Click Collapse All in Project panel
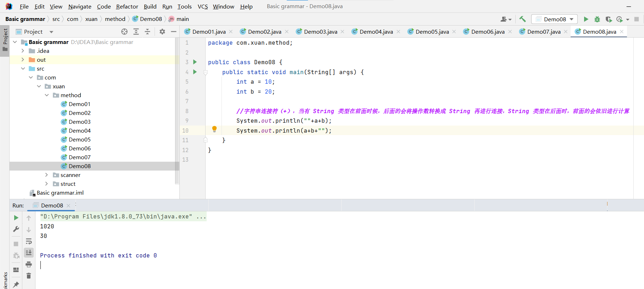 tap(147, 32)
